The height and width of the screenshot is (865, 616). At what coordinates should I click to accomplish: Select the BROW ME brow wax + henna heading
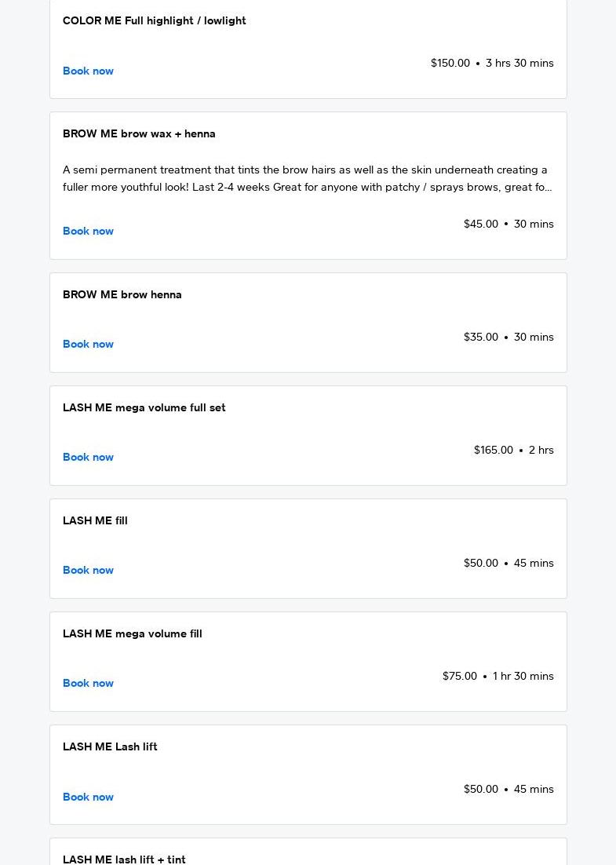[139, 133]
